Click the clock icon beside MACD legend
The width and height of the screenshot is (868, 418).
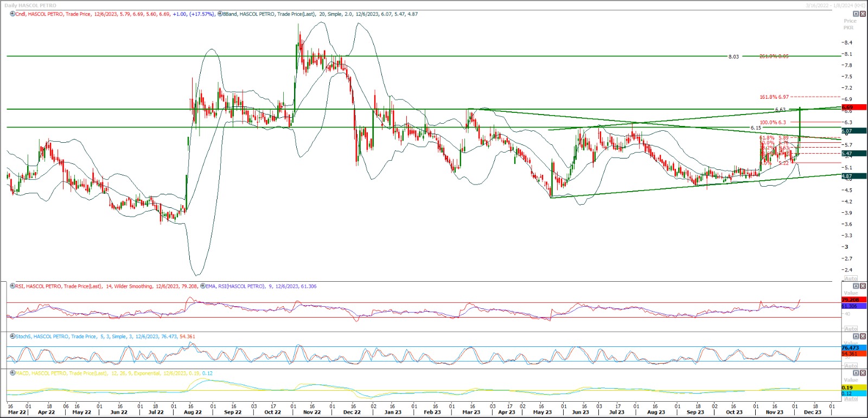coord(12,373)
